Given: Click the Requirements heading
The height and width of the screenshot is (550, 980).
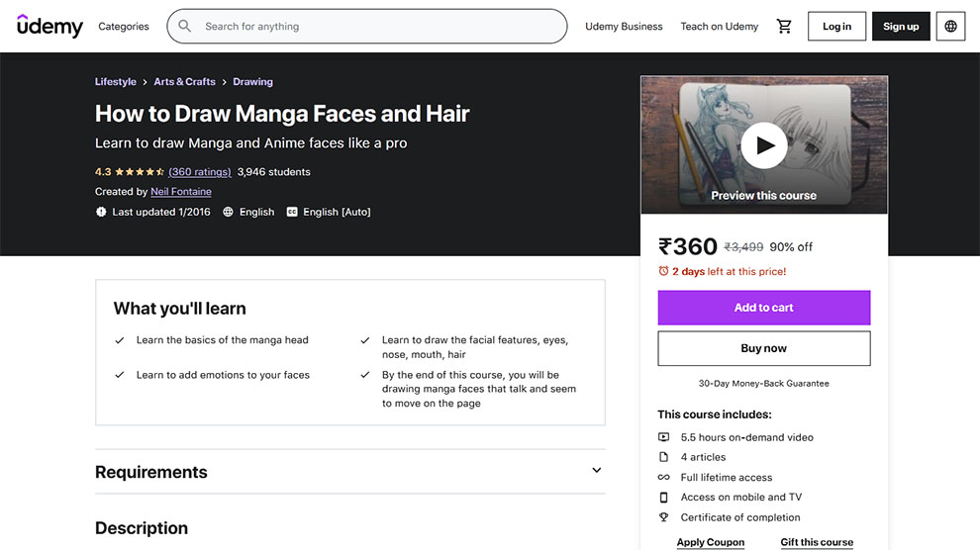Looking at the screenshot, I should [151, 472].
